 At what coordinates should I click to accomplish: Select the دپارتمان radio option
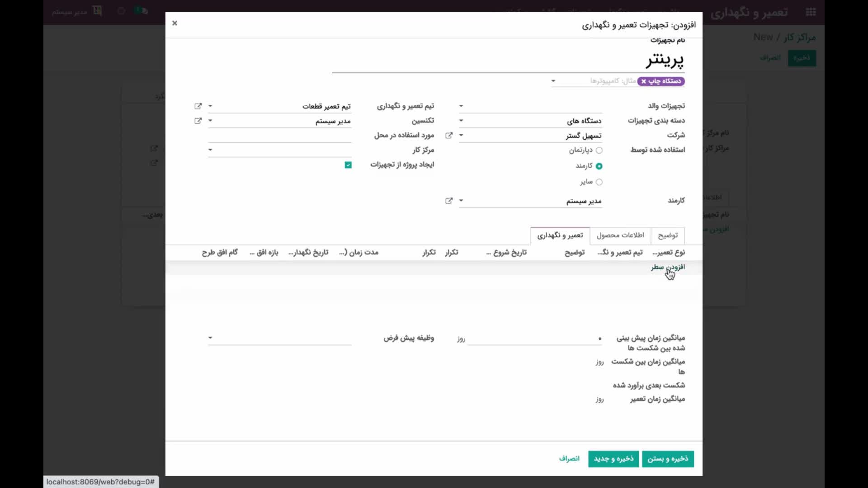[x=599, y=150]
